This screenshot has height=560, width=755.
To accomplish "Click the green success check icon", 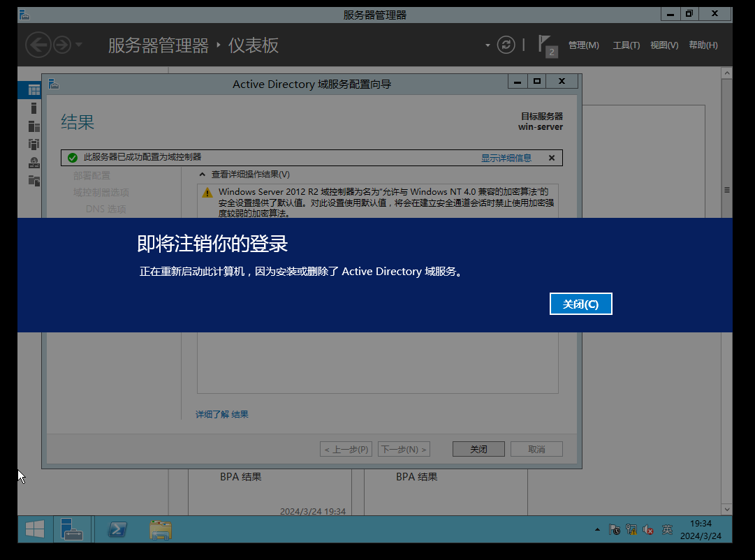I will tap(73, 158).
